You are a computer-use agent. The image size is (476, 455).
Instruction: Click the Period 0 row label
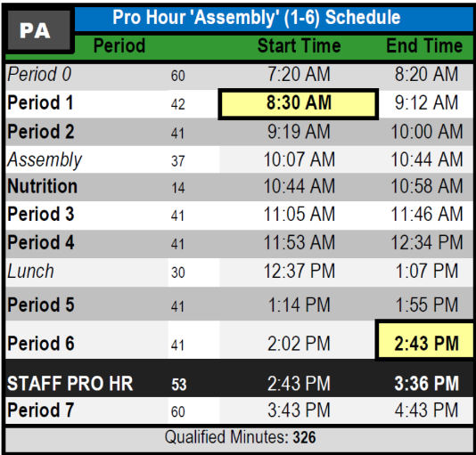[x=39, y=75]
